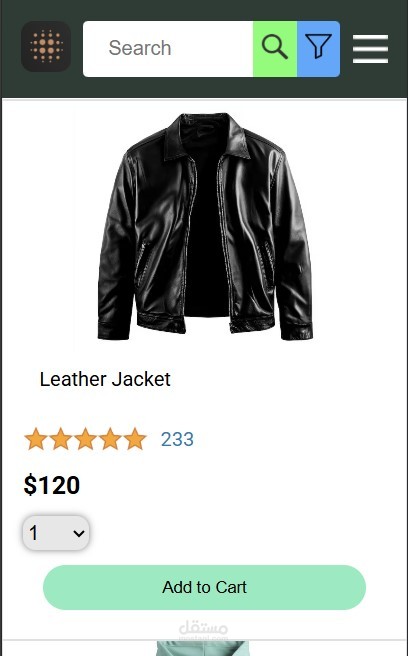Select the fifth rating star

click(135, 439)
